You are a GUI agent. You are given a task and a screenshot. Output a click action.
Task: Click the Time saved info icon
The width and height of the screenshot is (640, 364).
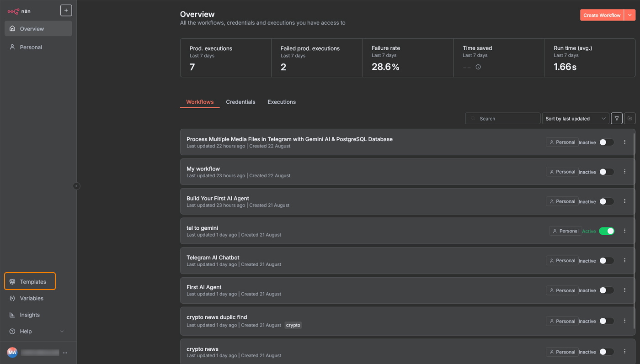(478, 67)
